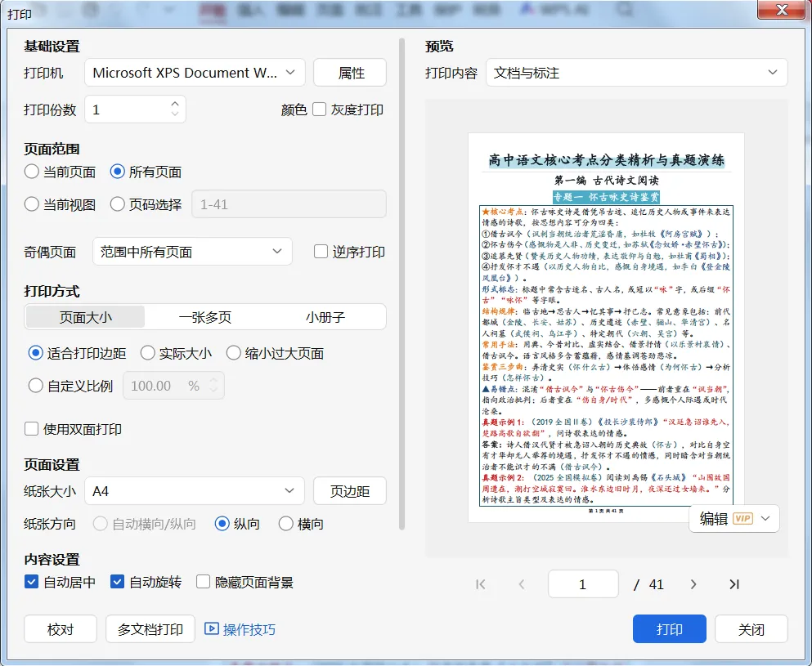Switch to 小册子 print mode tab
The height and width of the screenshot is (666, 812).
[x=325, y=317]
